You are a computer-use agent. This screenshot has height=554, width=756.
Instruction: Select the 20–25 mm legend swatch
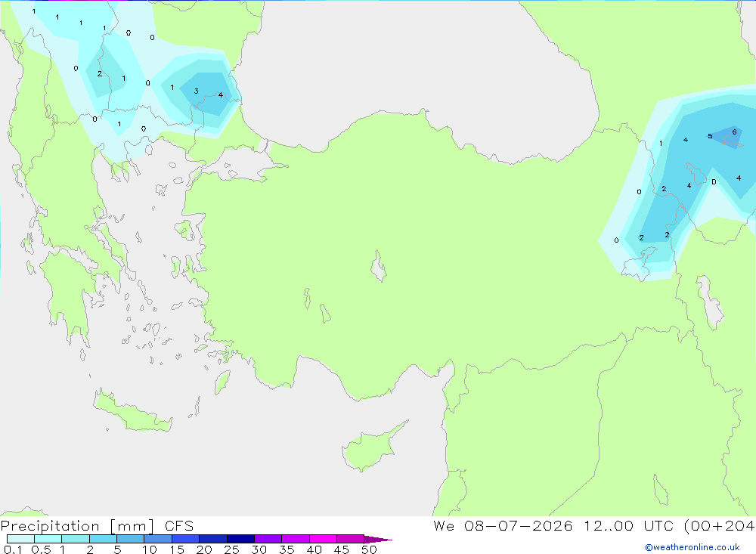[213, 539]
